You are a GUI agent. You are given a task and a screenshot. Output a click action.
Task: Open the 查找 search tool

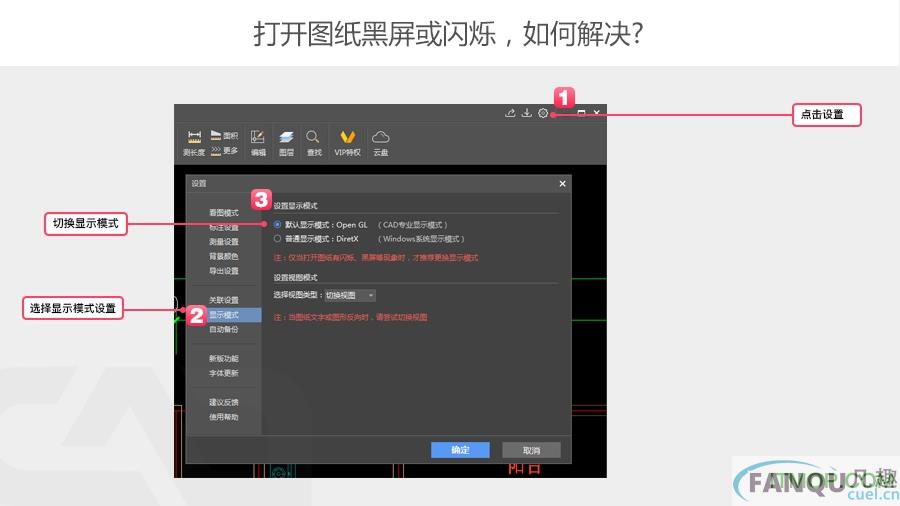[313, 143]
